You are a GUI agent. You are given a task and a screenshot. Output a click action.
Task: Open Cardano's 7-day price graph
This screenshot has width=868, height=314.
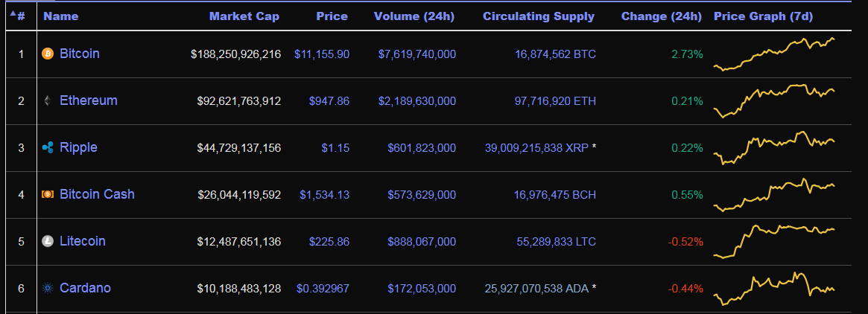[774, 289]
